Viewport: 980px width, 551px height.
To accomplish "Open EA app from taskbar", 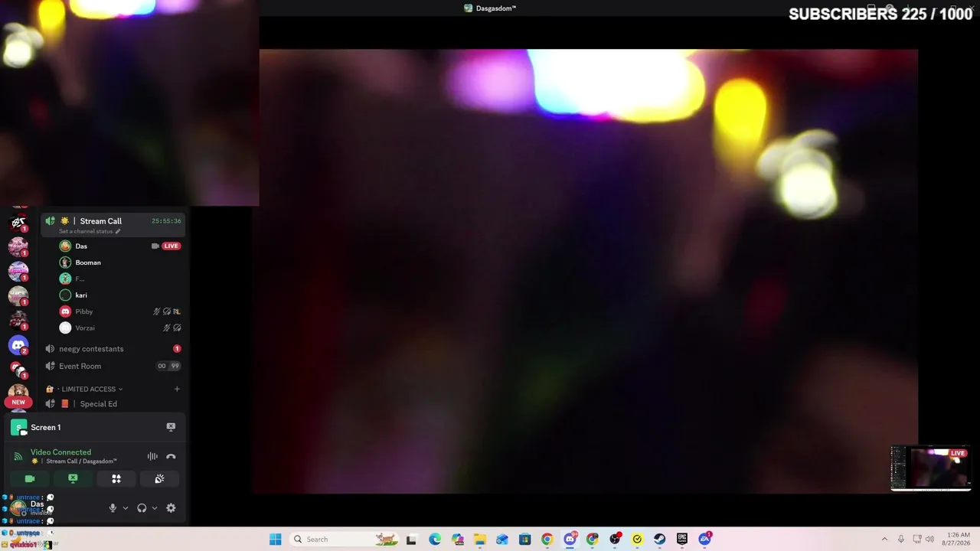I will (x=704, y=540).
